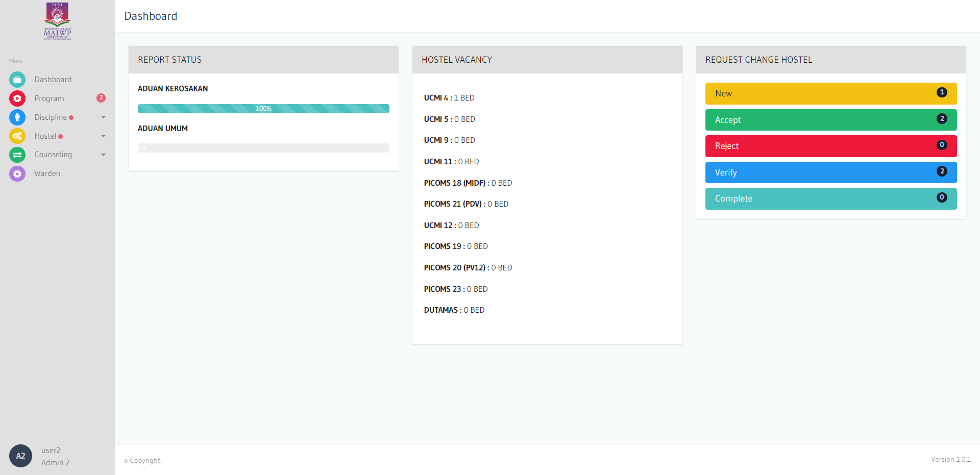Click the UCMI MAIWP logo
This screenshot has height=475, width=980.
click(x=57, y=21)
